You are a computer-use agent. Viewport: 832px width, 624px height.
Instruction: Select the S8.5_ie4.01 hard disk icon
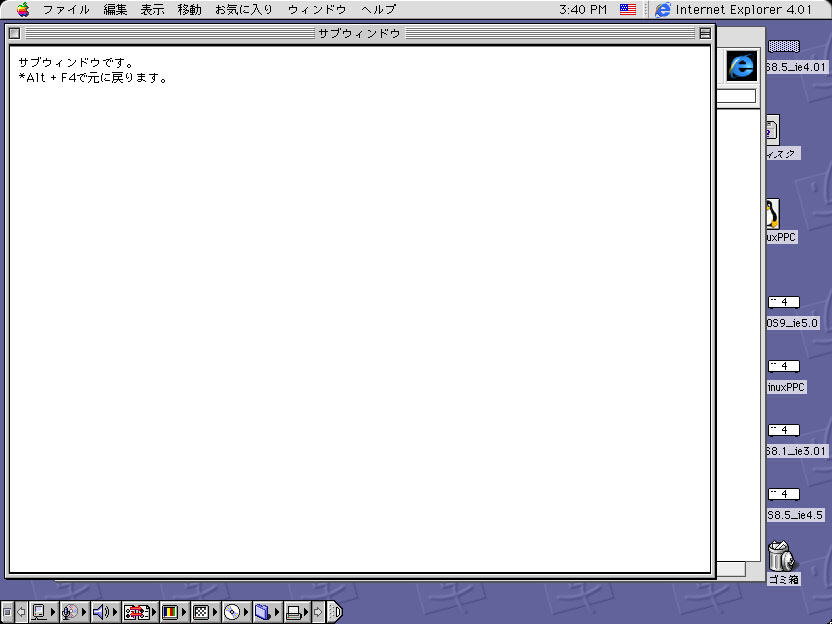tap(784, 46)
